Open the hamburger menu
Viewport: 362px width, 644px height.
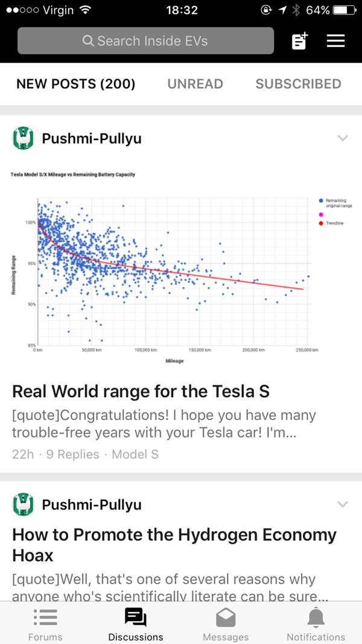pyautogui.click(x=335, y=41)
